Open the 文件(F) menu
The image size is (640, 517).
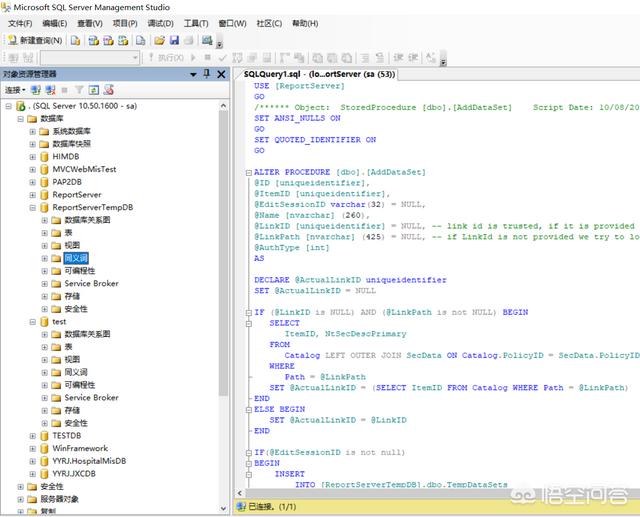(x=20, y=23)
